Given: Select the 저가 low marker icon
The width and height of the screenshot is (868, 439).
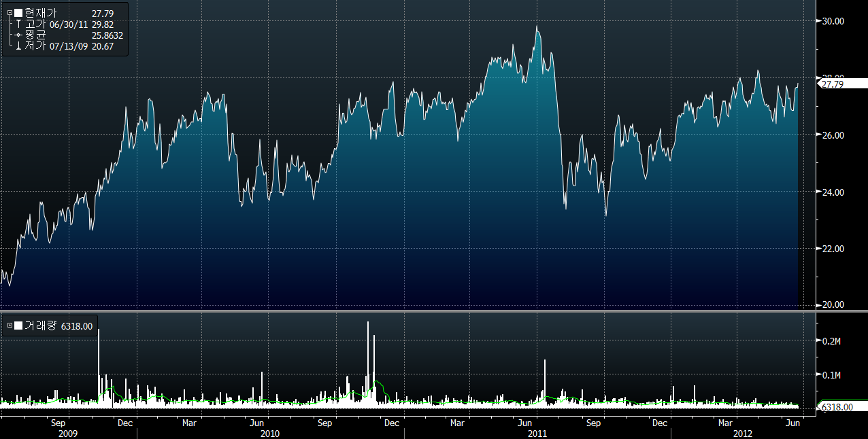Looking at the screenshot, I should [x=18, y=46].
